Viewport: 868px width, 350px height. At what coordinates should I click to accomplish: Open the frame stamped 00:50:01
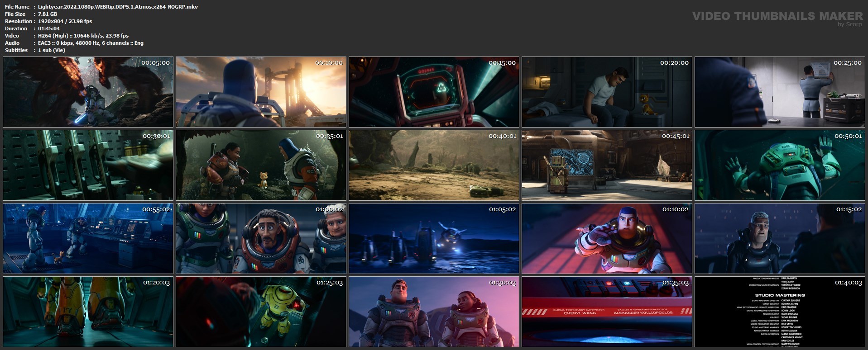(x=780, y=166)
